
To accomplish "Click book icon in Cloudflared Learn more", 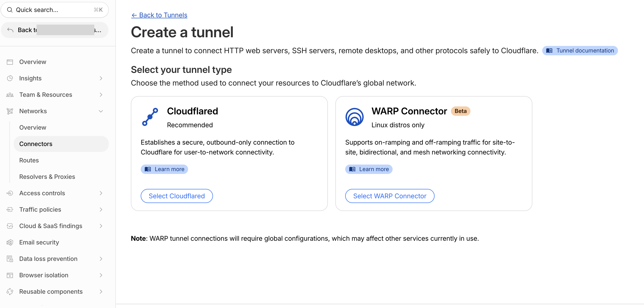I will 148,169.
